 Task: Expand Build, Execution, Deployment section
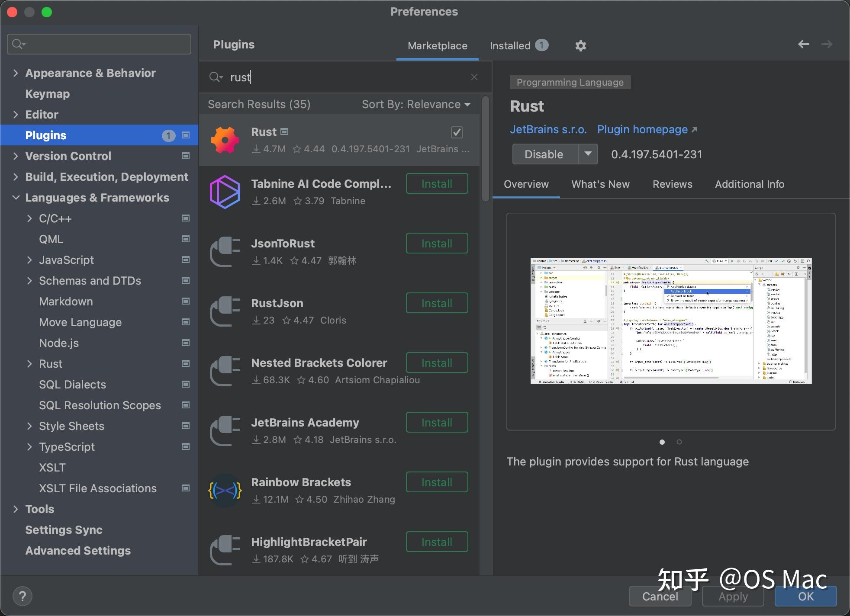[x=16, y=176]
